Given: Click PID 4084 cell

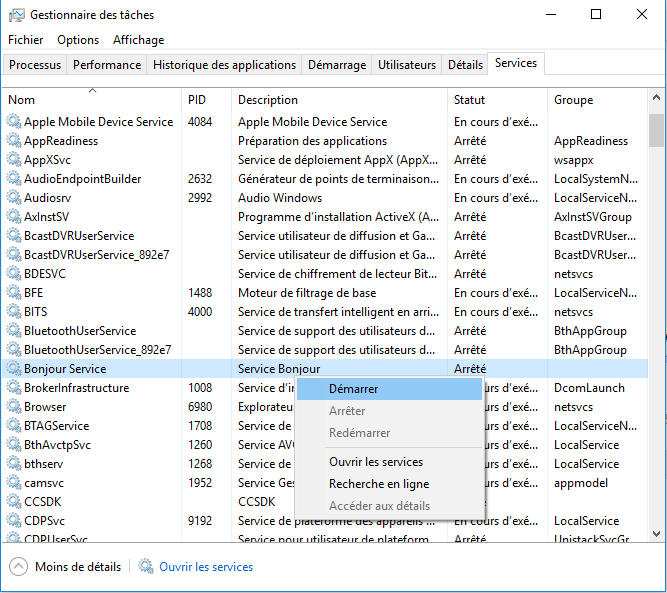Looking at the screenshot, I should coord(200,122).
